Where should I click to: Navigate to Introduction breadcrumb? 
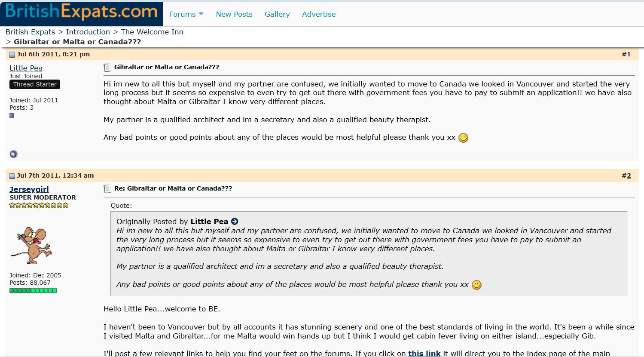coord(88,32)
